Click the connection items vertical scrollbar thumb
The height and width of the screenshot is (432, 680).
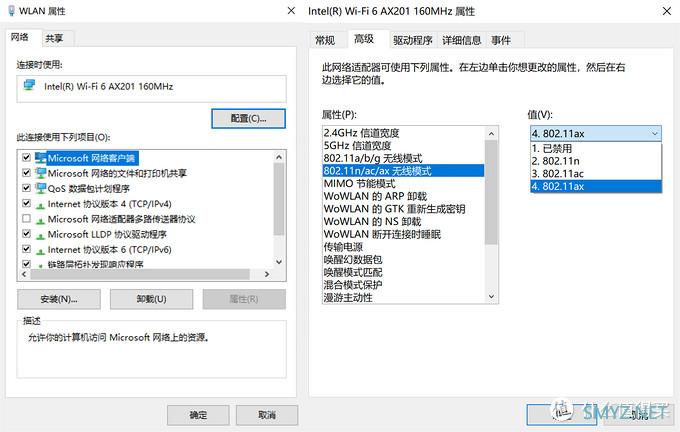(x=279, y=199)
